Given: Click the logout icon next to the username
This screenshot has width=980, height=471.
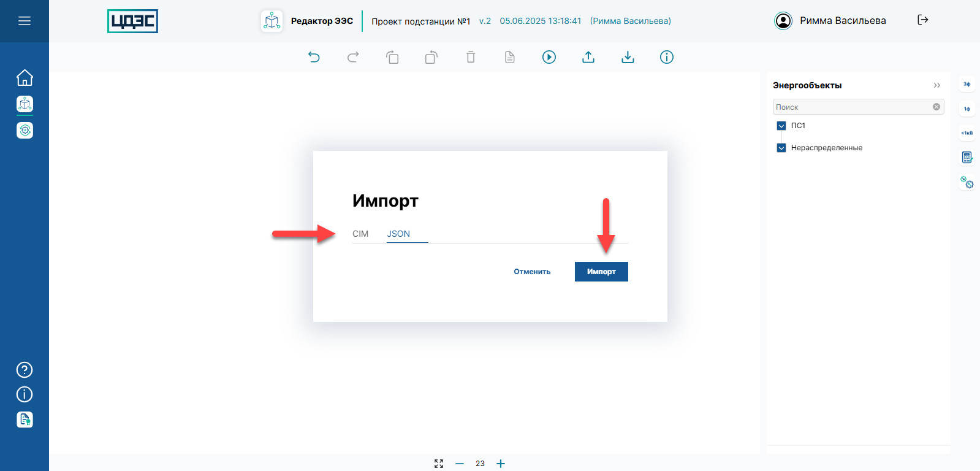Looking at the screenshot, I should tap(922, 20).
